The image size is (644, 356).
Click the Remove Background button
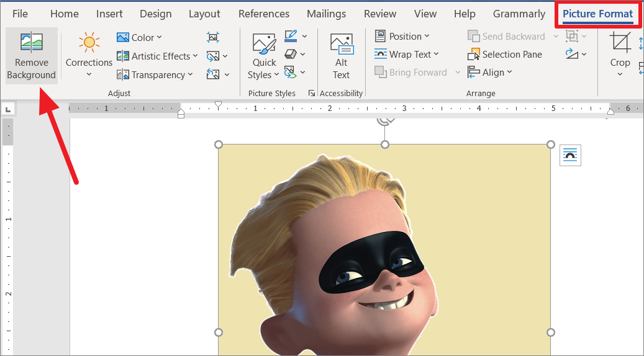(x=32, y=56)
